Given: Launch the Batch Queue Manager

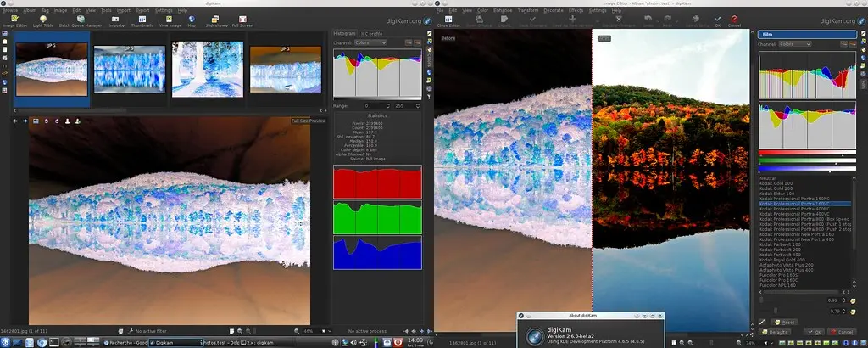Looking at the screenshot, I should click(x=81, y=20).
